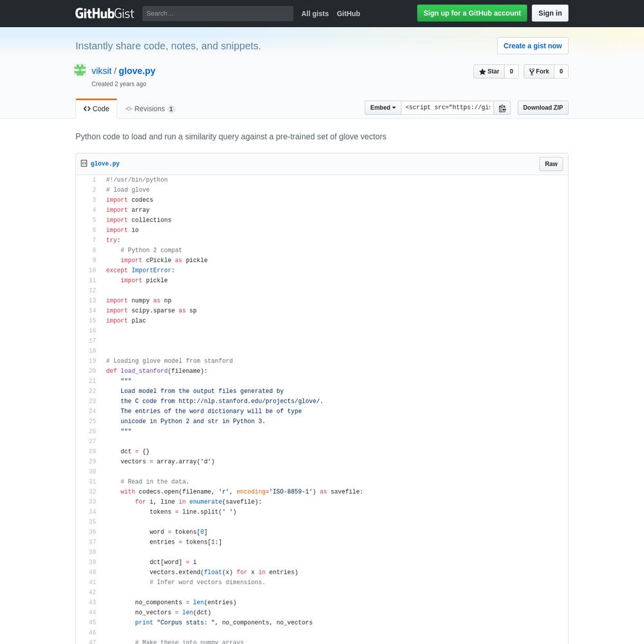Download the gist as ZIP
This screenshot has width=644, height=644.
coord(543,108)
